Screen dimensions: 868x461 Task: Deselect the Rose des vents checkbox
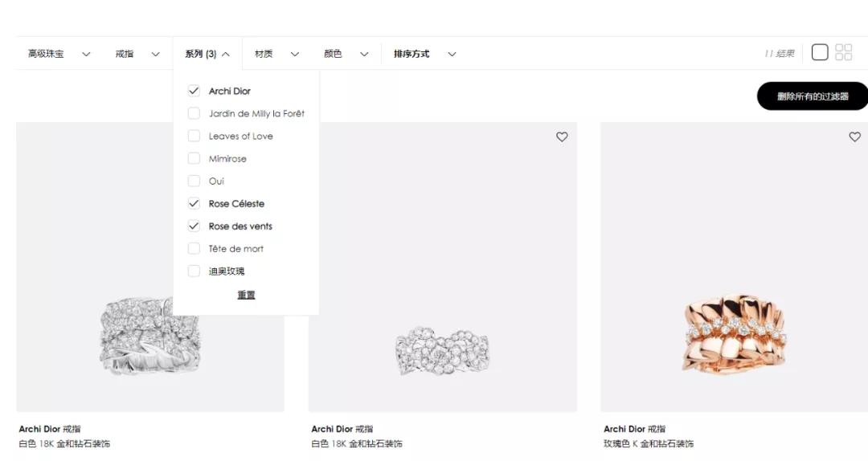[194, 226]
